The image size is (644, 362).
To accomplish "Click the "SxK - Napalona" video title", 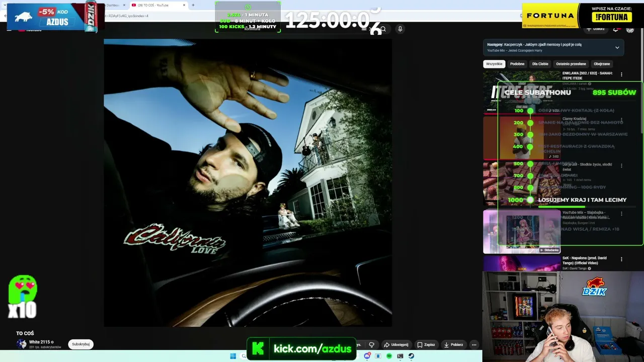I will tap(585, 260).
